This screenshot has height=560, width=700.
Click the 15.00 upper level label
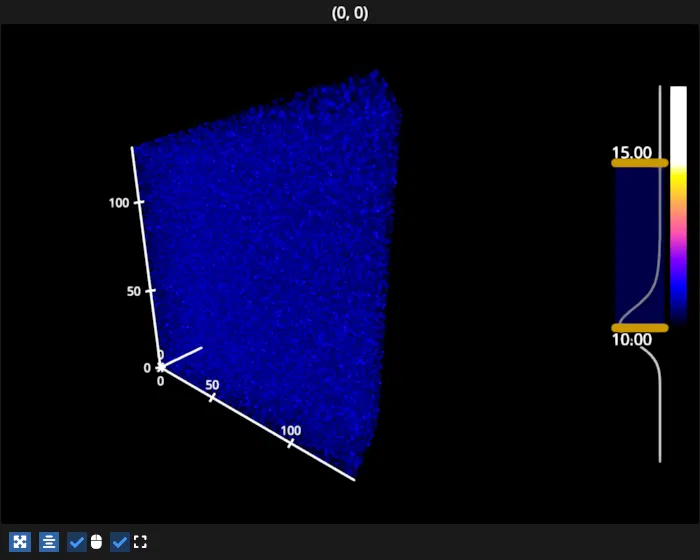[x=631, y=153]
